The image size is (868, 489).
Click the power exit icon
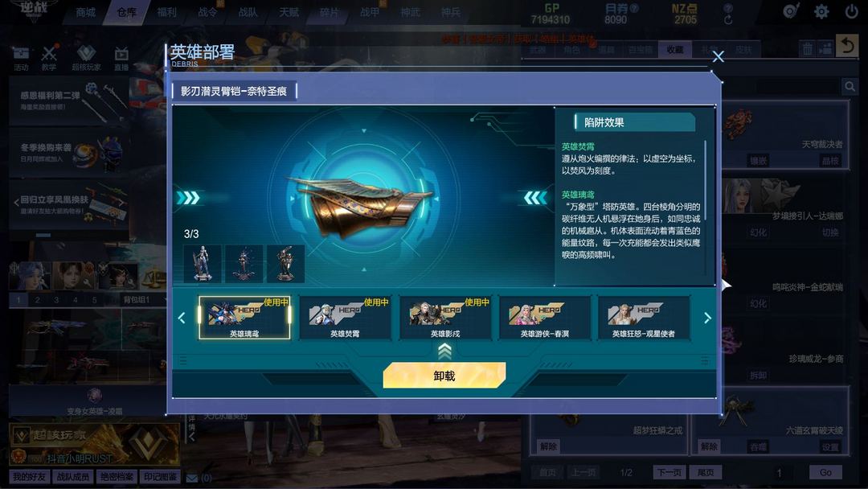(852, 11)
